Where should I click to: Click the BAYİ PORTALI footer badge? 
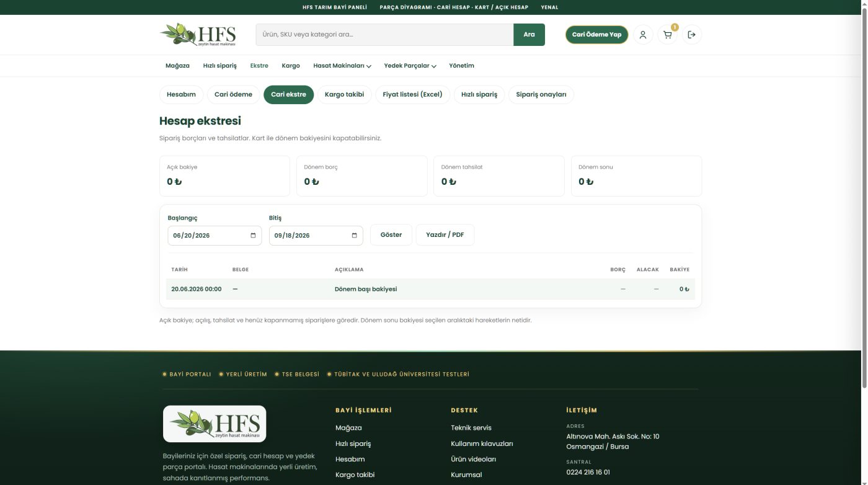(187, 375)
